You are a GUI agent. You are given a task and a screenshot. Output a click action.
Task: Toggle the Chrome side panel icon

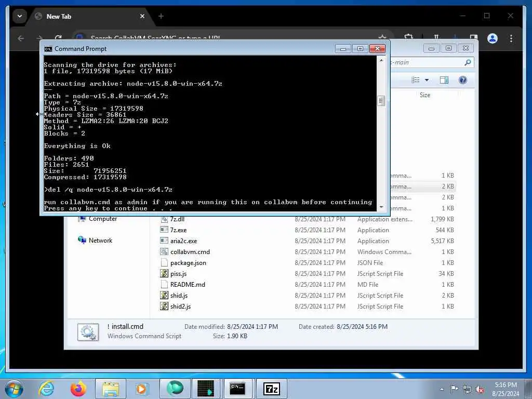click(474, 37)
